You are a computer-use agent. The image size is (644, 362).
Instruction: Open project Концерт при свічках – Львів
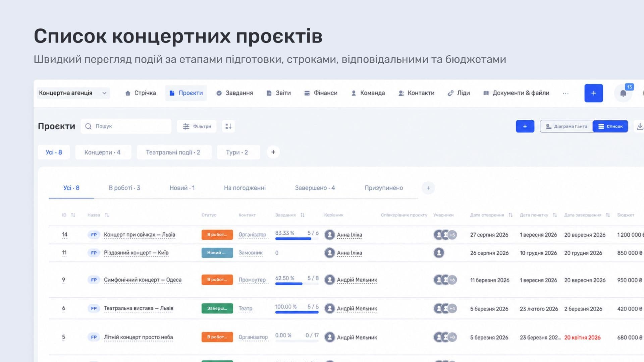point(140,235)
